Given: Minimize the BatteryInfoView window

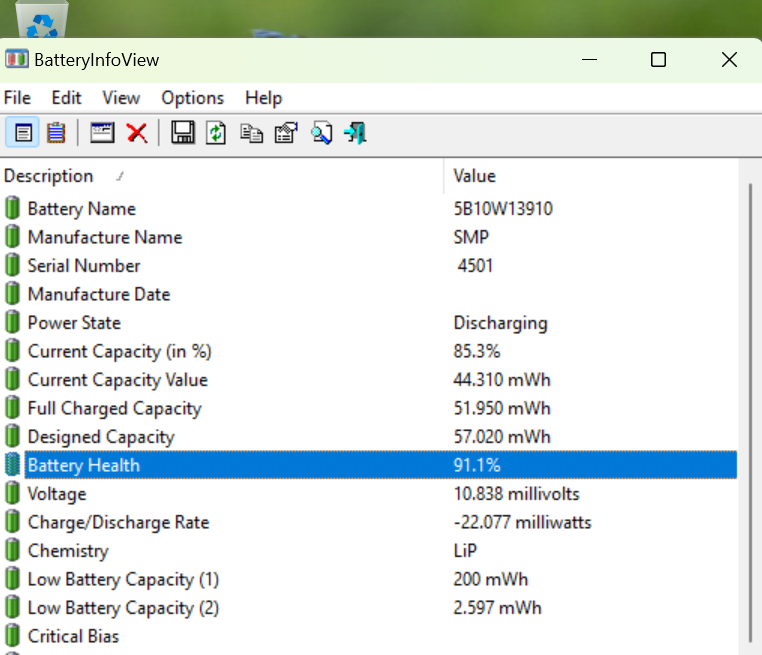Looking at the screenshot, I should (x=589, y=60).
